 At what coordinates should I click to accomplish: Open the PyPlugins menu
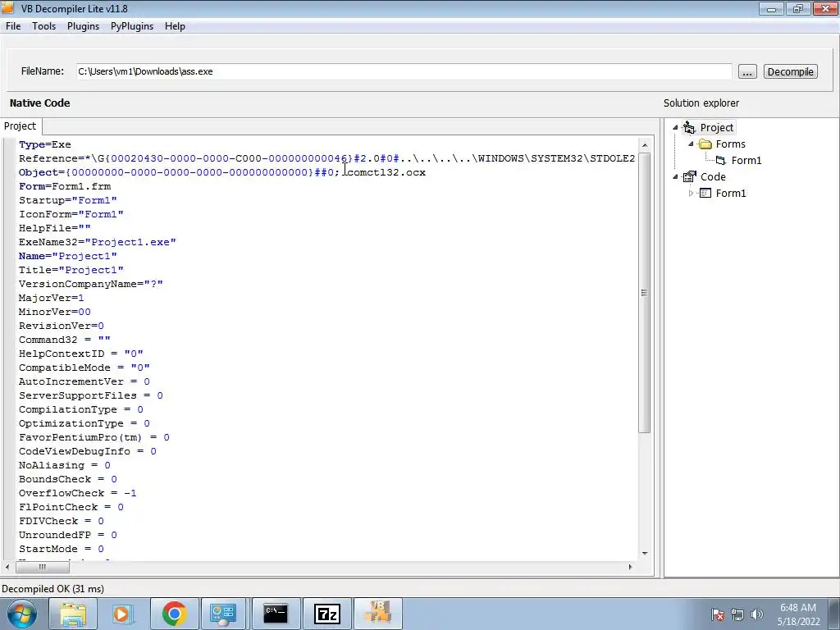pyautogui.click(x=132, y=26)
